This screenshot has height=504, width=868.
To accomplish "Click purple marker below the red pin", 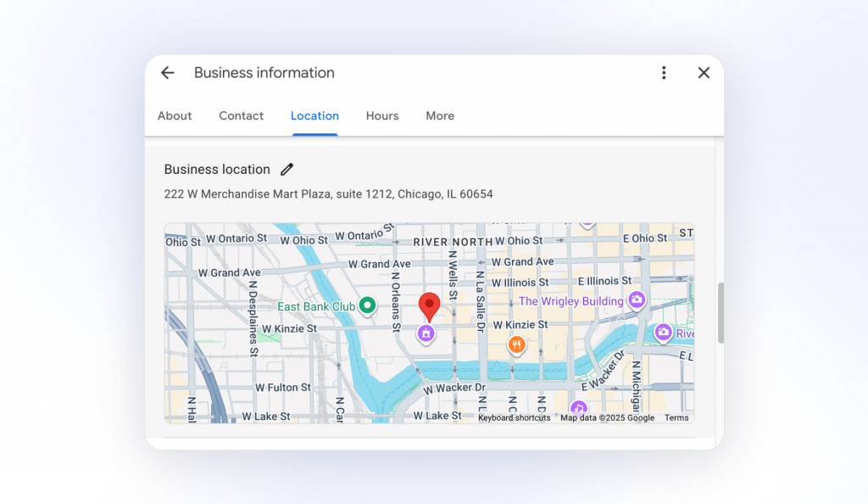I will pyautogui.click(x=426, y=333).
